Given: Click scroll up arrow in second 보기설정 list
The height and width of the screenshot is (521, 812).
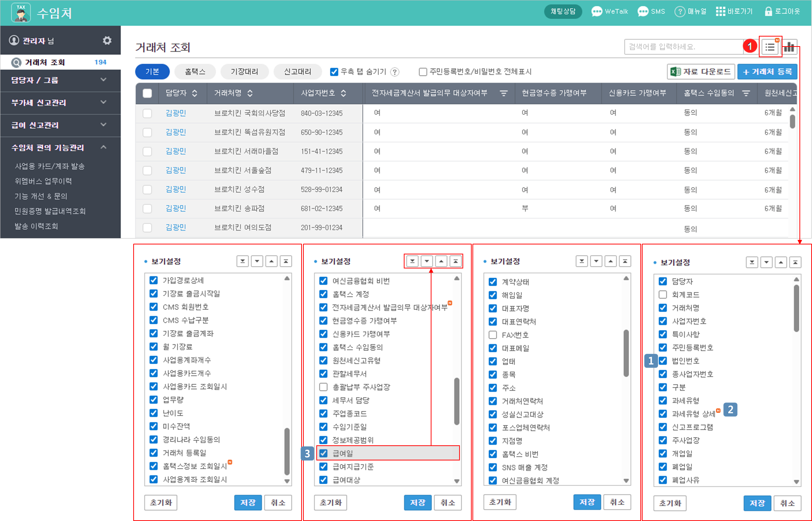Looking at the screenshot, I should pos(457,278).
